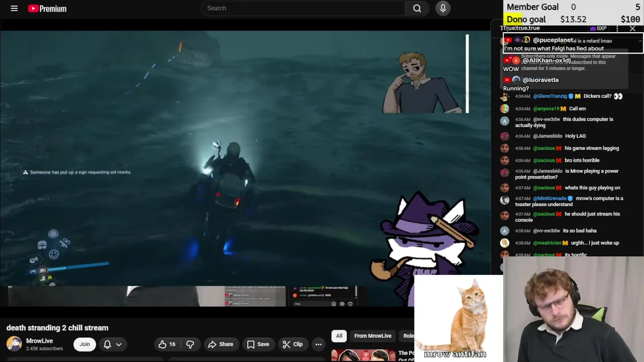The image size is (644, 362).
Task: Join the MrowLive channel membership
Action: [x=85, y=344]
